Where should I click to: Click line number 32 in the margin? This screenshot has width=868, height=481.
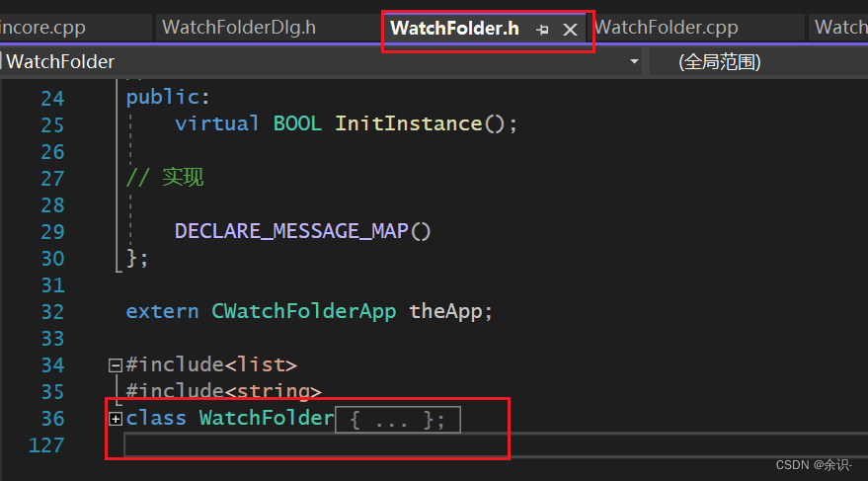tap(52, 312)
